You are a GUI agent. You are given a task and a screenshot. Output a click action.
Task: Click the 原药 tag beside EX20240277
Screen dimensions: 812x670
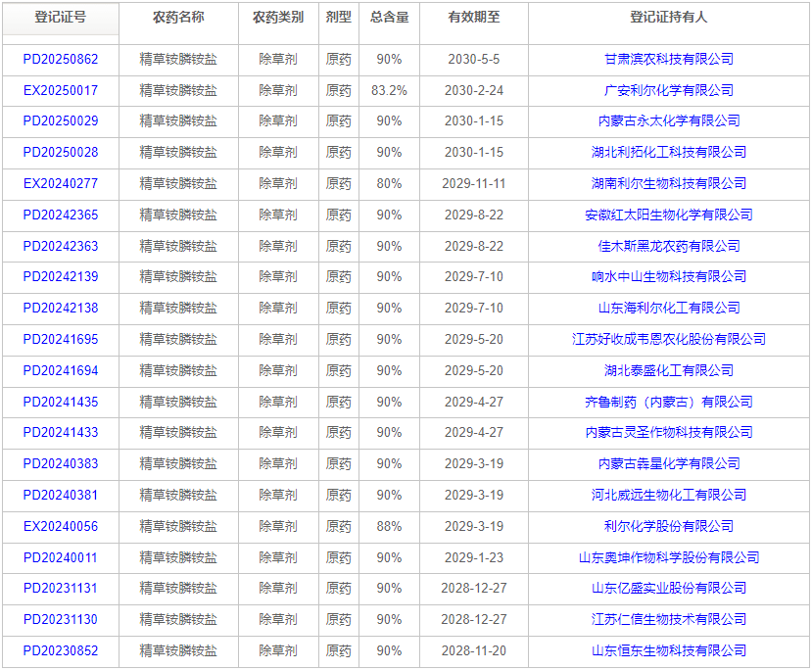[338, 183]
